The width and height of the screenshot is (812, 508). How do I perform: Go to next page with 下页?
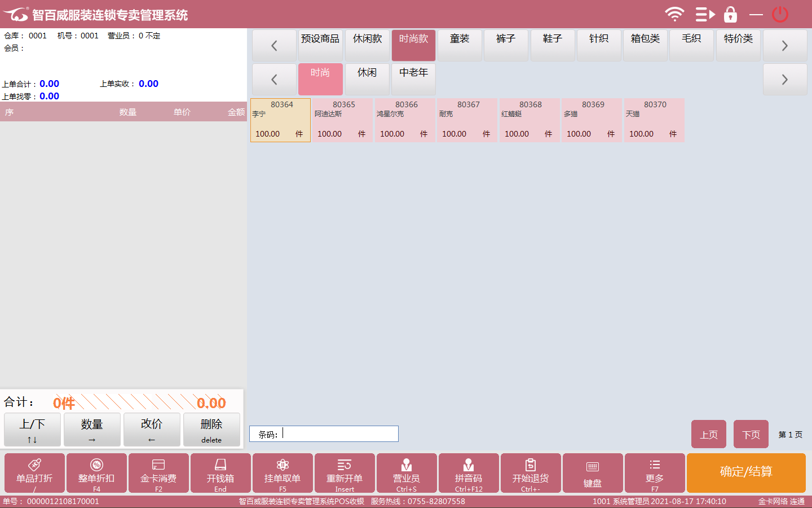[751, 434]
